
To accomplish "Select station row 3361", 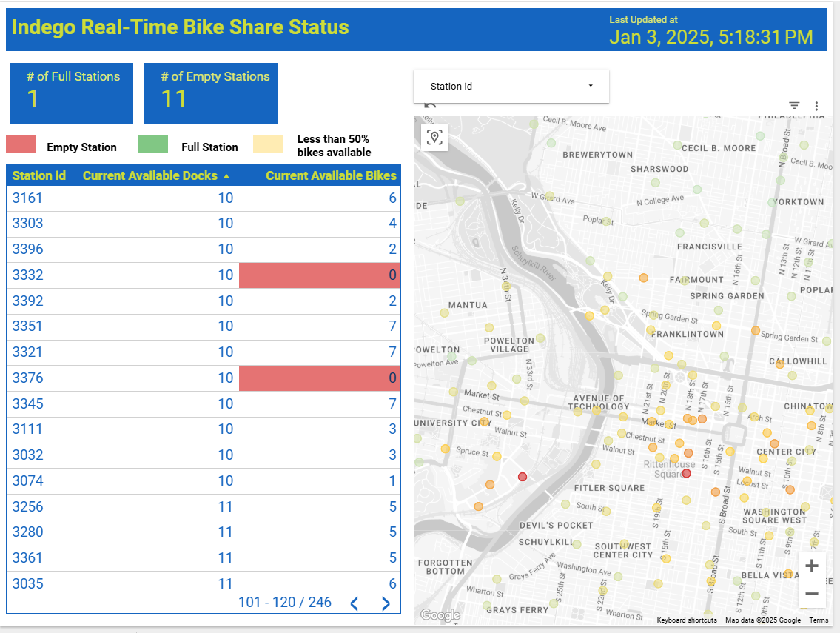I will (x=204, y=558).
